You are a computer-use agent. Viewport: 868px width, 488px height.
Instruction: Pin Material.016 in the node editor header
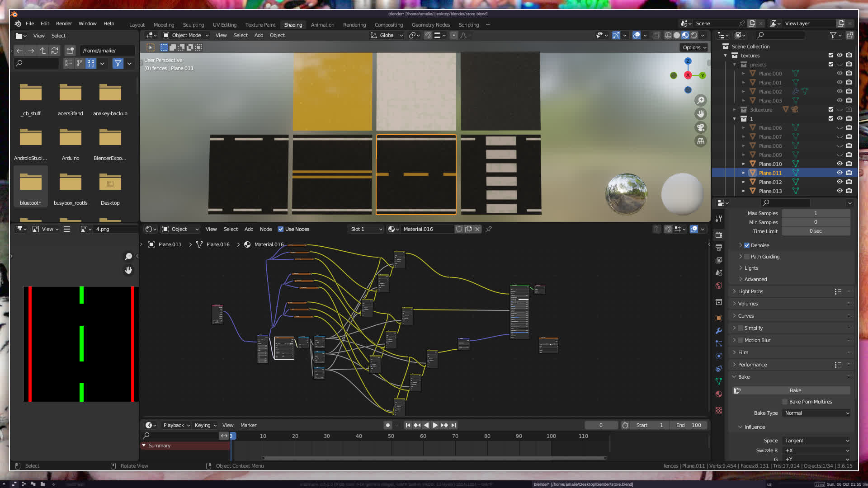click(489, 229)
